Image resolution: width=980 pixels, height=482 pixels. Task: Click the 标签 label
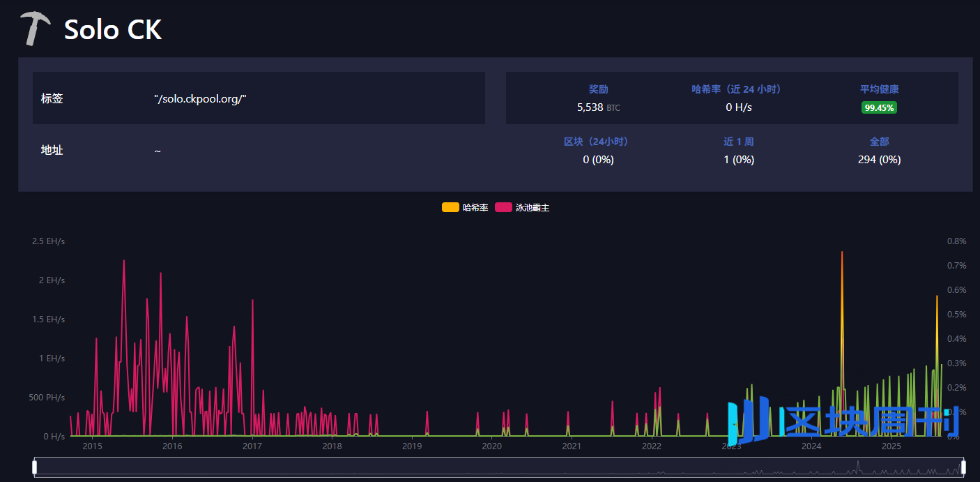coord(52,98)
